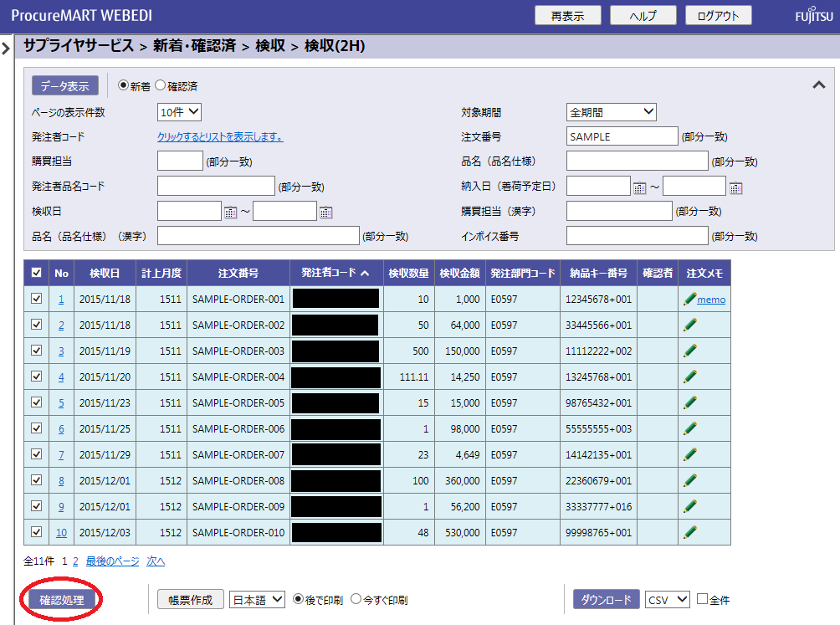The image size is (840, 625).
Task: Click 計上月度 column header
Action: [x=161, y=273]
